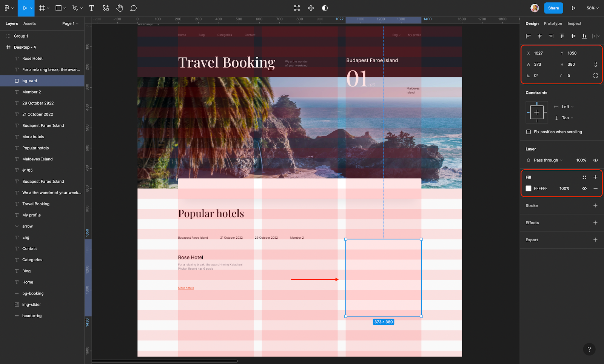Image resolution: width=604 pixels, height=364 pixels.
Task: Click Edit object icon in toolbar
Action: pyautogui.click(x=297, y=8)
